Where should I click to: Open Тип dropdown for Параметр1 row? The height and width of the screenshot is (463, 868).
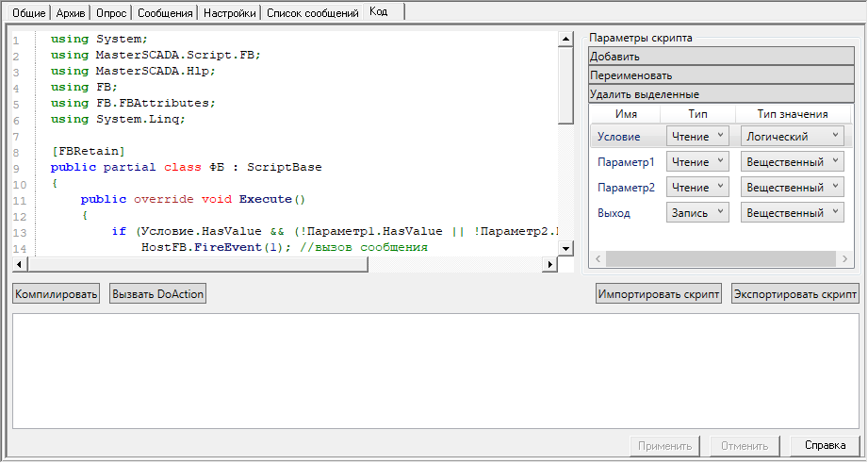pos(697,161)
